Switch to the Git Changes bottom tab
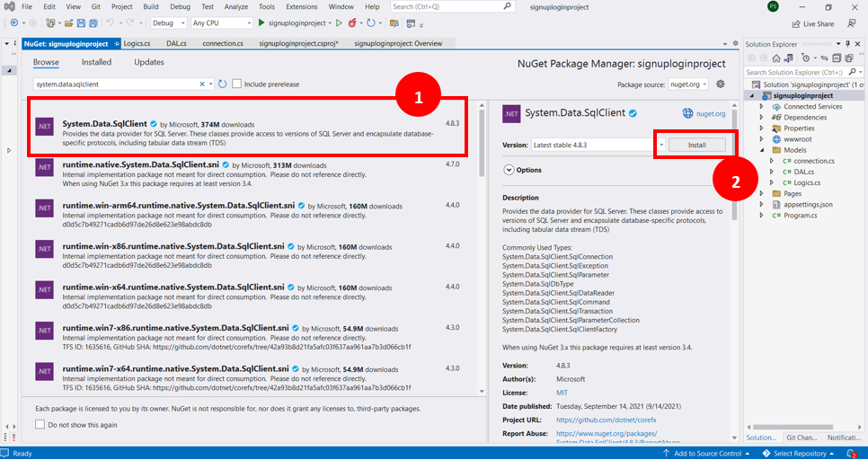868x460 pixels. pyautogui.click(x=802, y=438)
